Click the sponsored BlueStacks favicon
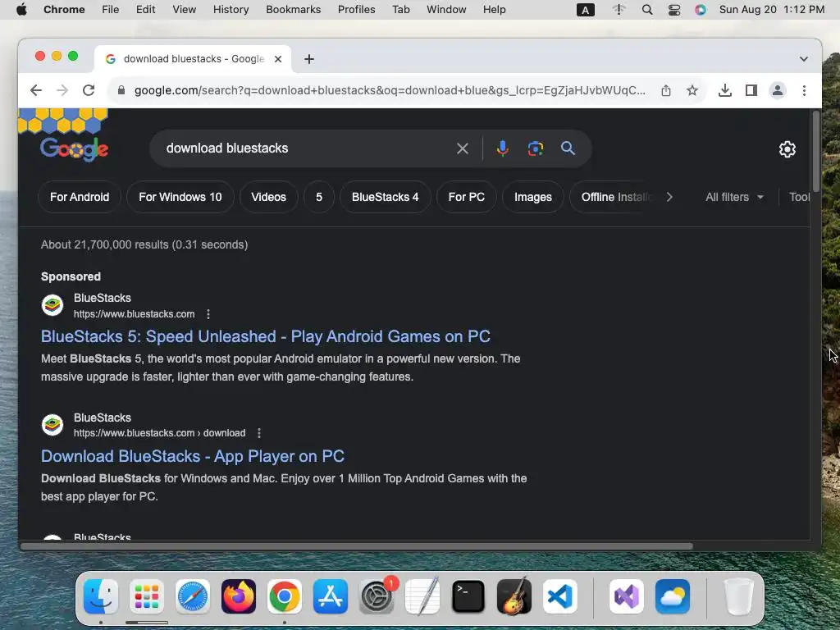Screen dimensions: 840x630 coord(52,305)
